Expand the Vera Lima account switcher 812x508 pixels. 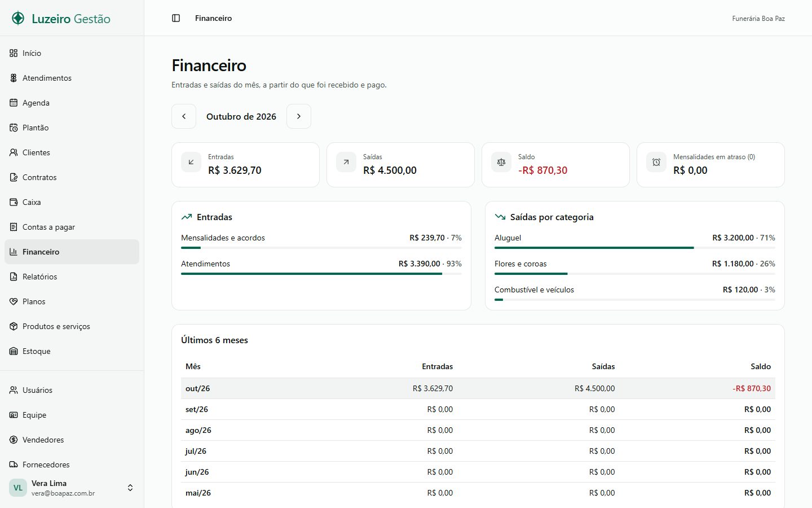click(x=130, y=488)
